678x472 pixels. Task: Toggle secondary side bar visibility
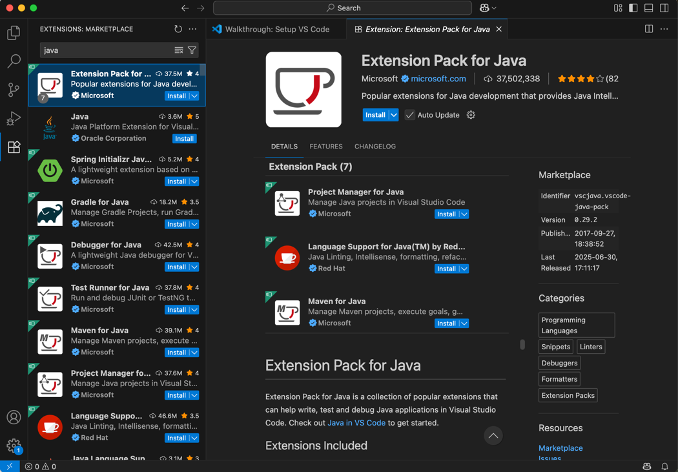click(664, 8)
